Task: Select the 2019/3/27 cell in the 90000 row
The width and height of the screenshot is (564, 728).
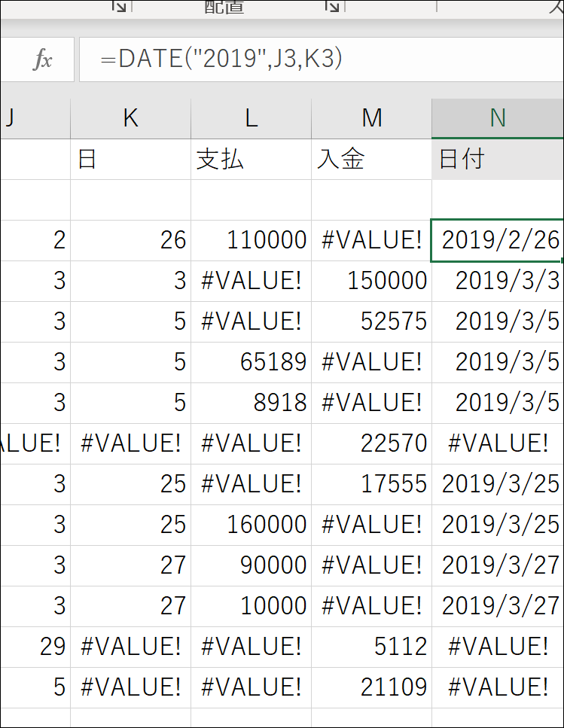Action: [x=498, y=565]
